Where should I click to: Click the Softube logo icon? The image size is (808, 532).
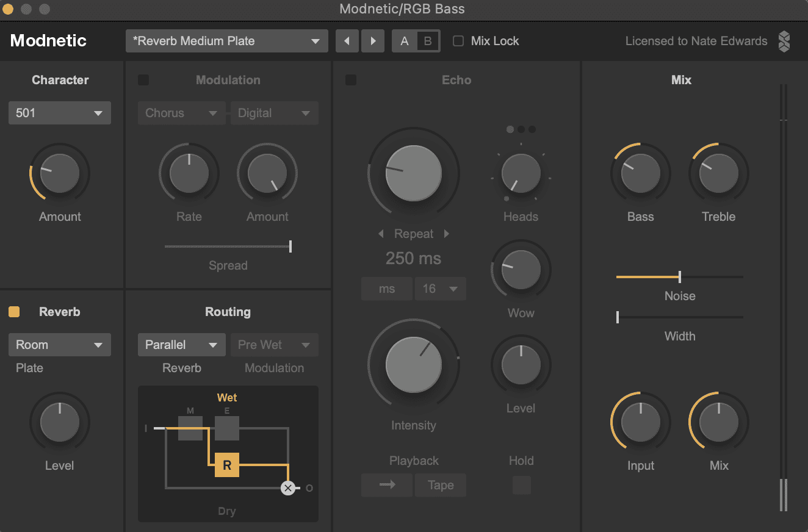point(784,41)
